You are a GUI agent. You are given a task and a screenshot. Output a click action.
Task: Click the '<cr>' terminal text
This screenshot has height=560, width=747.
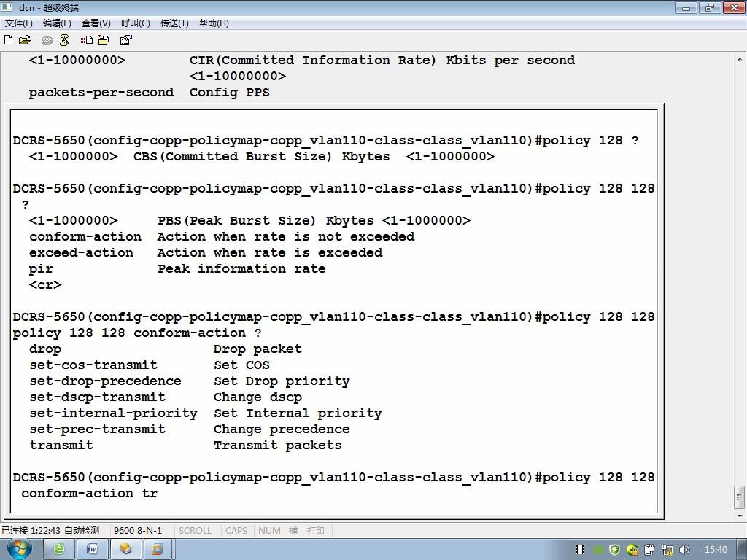[45, 285]
